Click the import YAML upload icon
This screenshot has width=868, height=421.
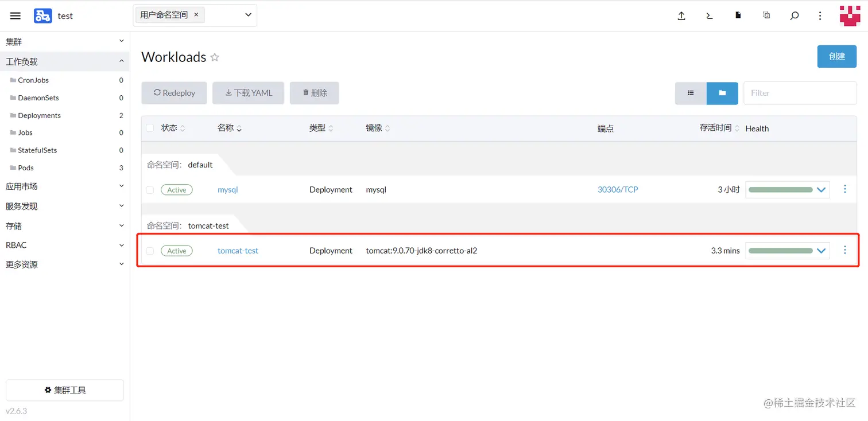[681, 16]
